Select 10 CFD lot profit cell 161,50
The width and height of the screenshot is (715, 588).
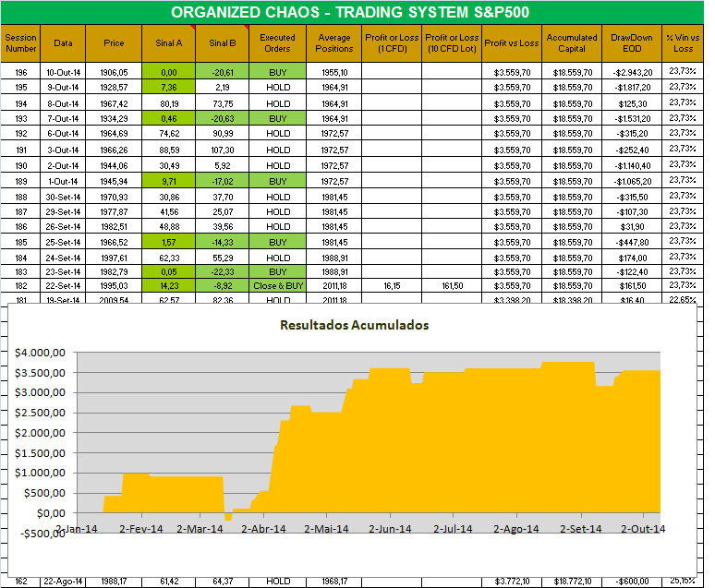pos(452,286)
